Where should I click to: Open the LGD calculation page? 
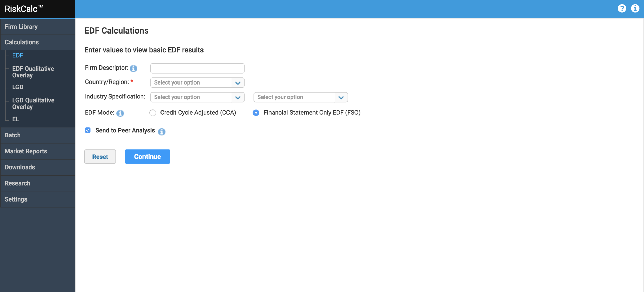18,87
